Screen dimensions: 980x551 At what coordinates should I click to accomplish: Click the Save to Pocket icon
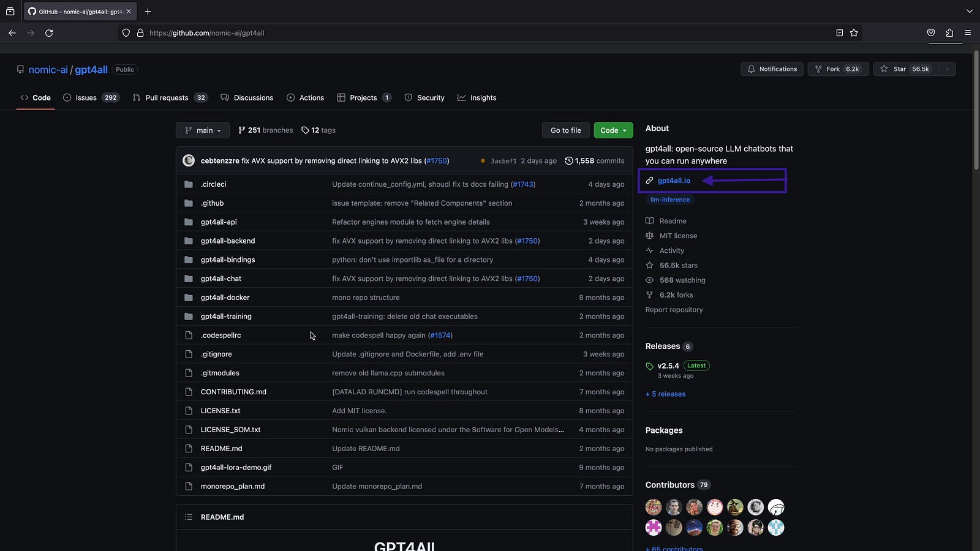931,33
